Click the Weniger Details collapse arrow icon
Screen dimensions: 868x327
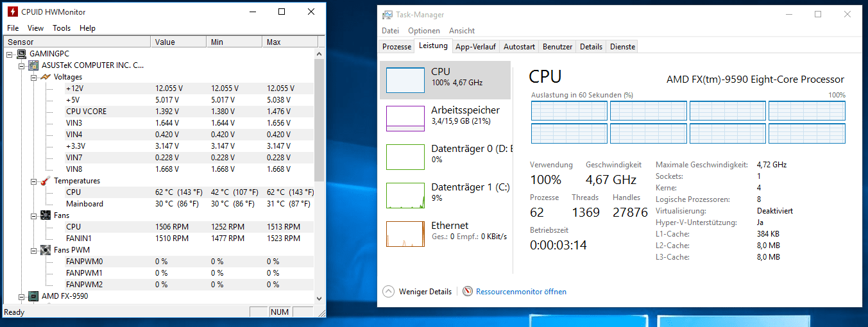point(388,292)
